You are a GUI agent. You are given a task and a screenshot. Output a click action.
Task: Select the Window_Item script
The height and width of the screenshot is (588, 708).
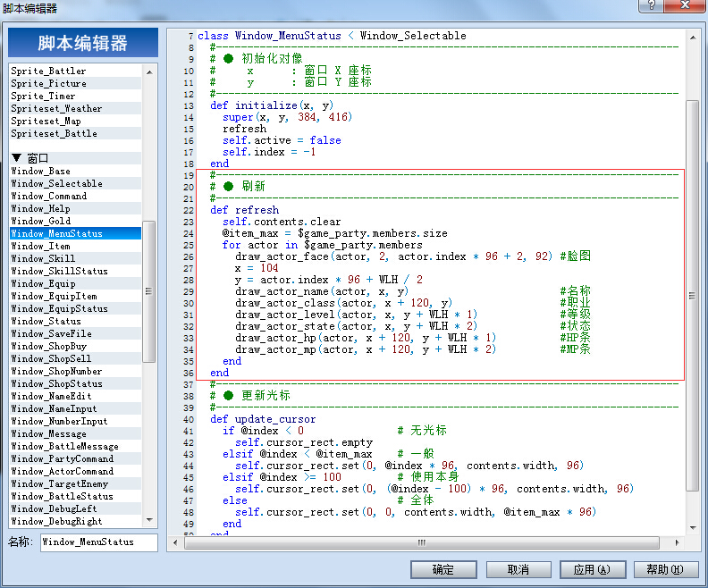(x=75, y=246)
